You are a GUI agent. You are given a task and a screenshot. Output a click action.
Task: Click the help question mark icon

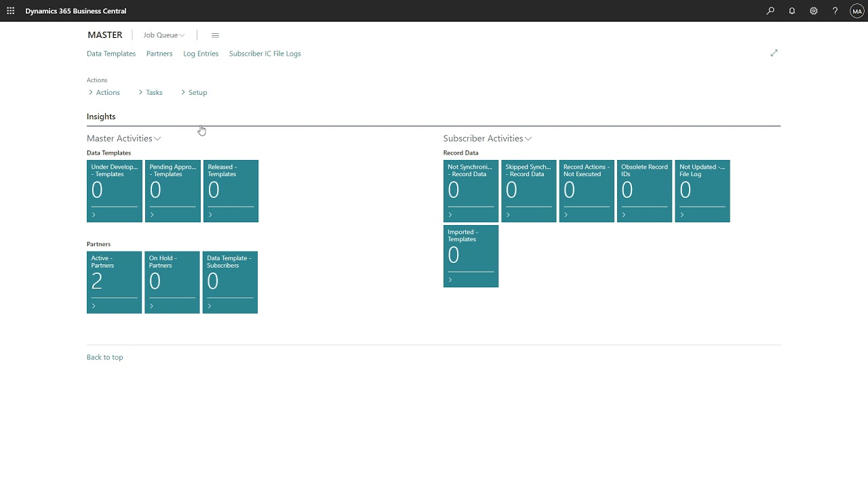tap(835, 11)
